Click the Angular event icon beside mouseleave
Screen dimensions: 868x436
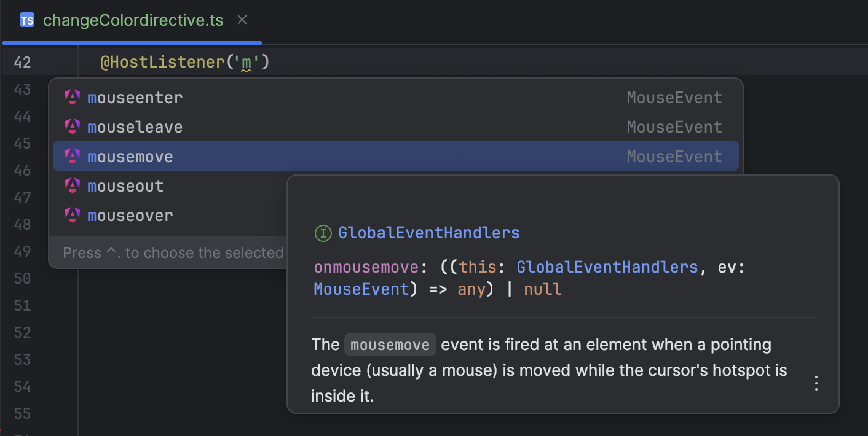72,127
